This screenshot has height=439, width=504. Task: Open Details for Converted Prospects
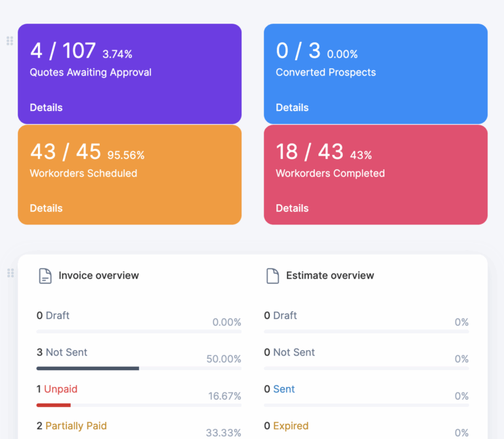click(x=292, y=108)
